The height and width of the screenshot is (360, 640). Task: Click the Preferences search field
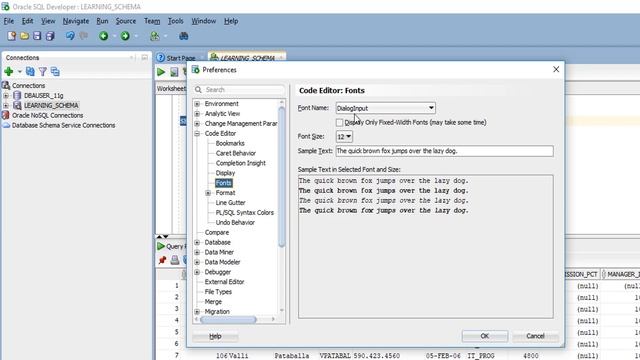(239, 89)
